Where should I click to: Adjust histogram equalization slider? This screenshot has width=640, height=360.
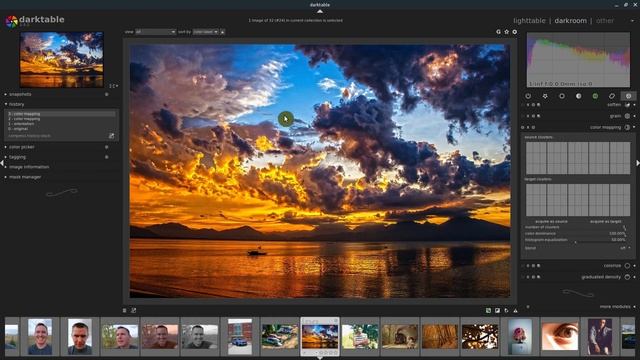coord(575,240)
